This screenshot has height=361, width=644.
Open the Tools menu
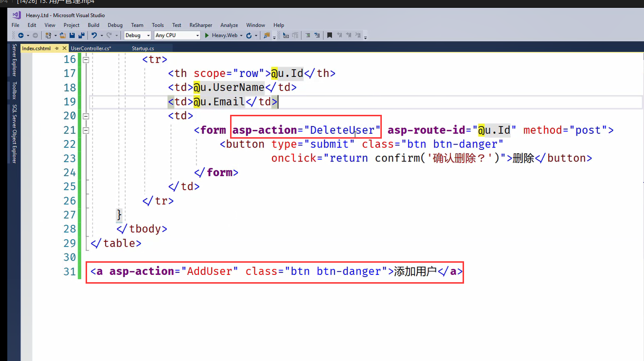pos(158,25)
